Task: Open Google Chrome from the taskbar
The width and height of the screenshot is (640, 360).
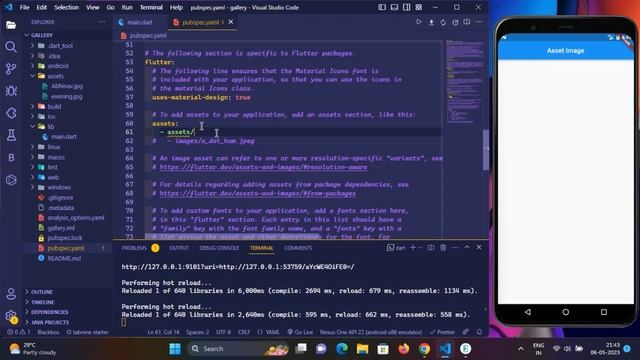Action: click(x=424, y=349)
